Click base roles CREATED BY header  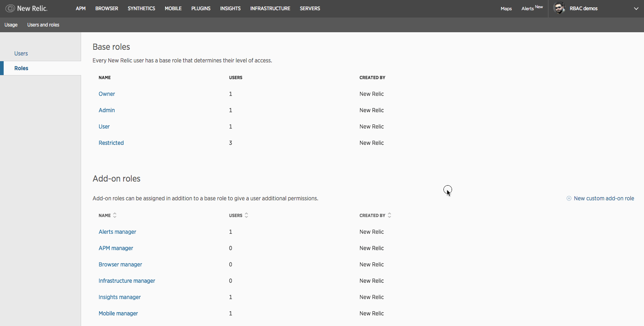pos(372,78)
